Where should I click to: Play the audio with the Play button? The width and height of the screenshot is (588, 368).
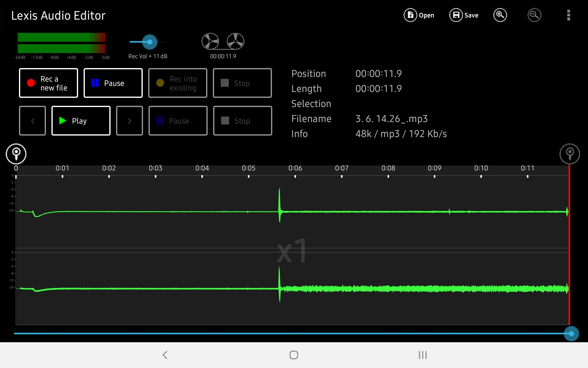coord(81,121)
